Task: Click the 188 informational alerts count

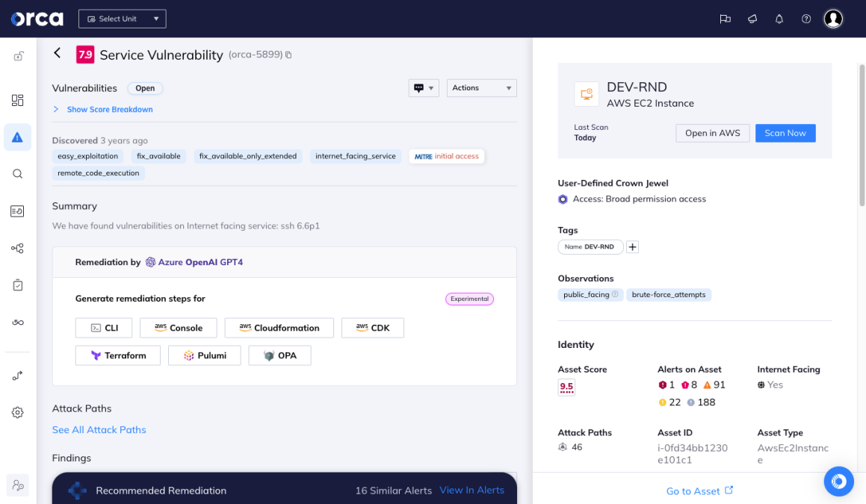Action: click(x=701, y=402)
